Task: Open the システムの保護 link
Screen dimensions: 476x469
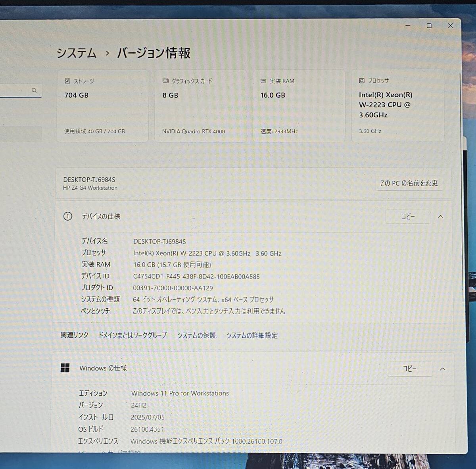Action: click(x=196, y=335)
